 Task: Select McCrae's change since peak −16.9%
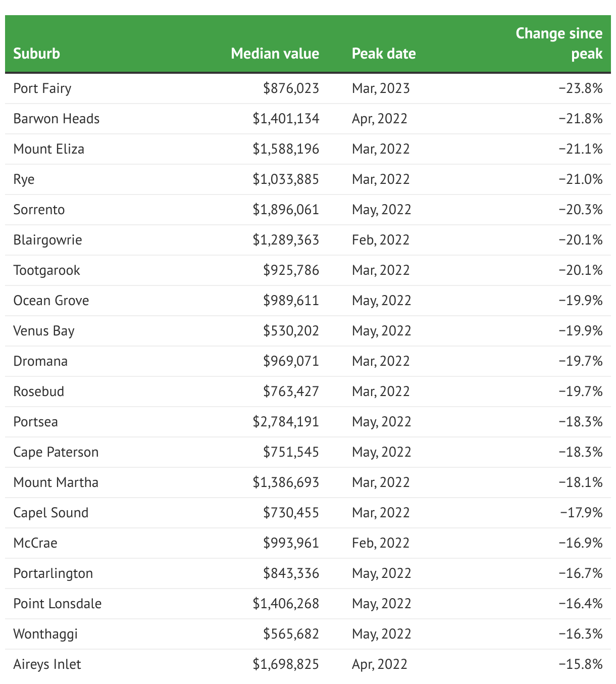pyautogui.click(x=581, y=543)
